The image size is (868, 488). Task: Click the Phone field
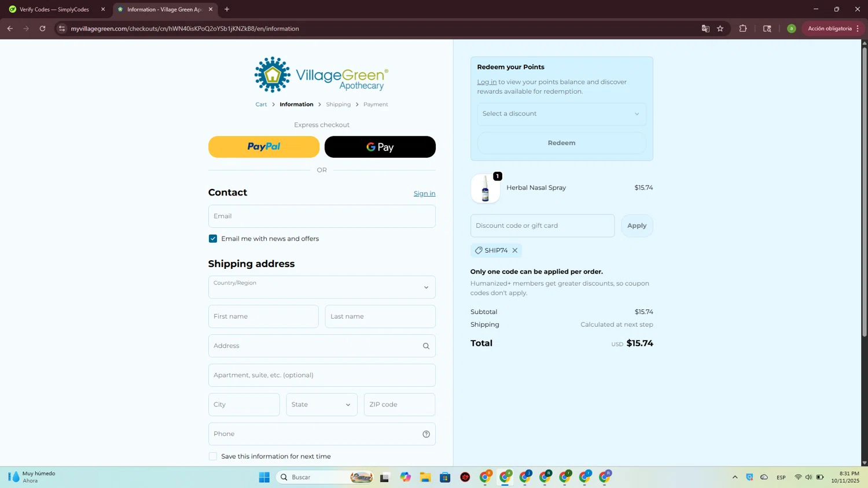[x=322, y=434]
